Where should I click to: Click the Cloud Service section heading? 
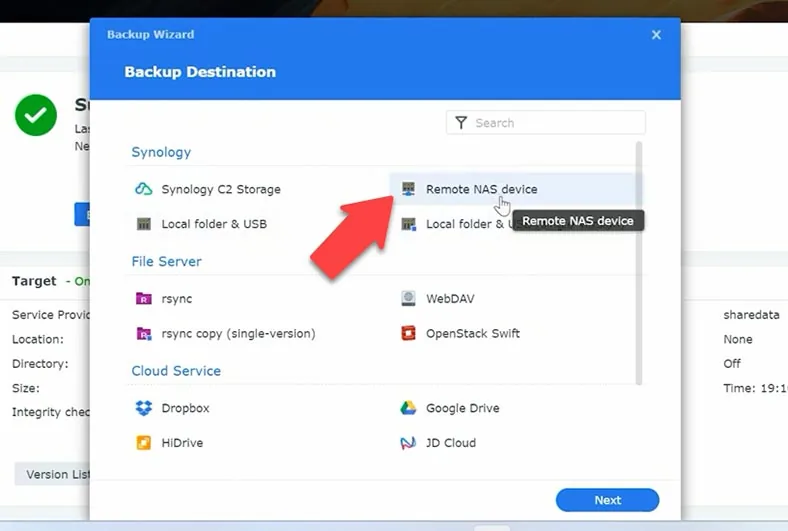[x=176, y=371]
